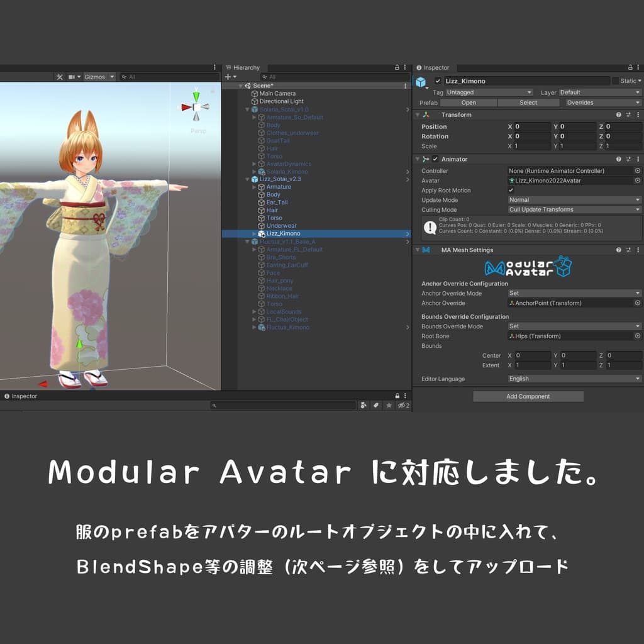
Task: Switch to Hierarchy tab
Action: click(243, 67)
